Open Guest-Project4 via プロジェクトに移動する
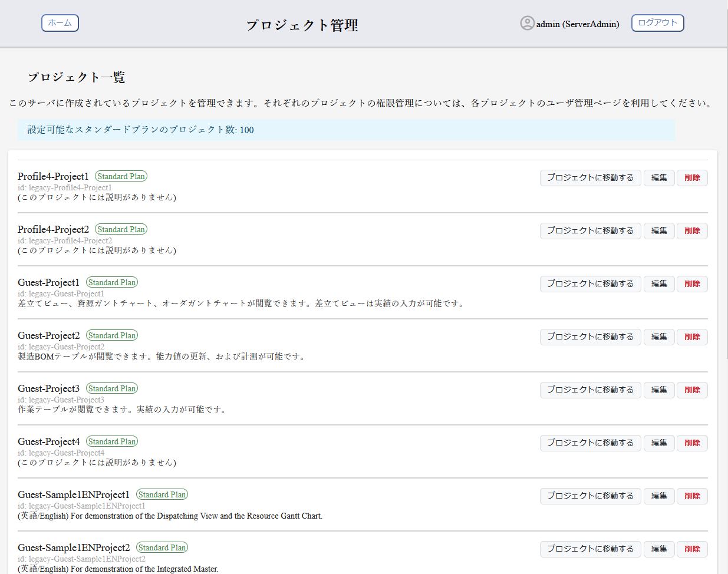The image size is (728, 574). pos(590,443)
